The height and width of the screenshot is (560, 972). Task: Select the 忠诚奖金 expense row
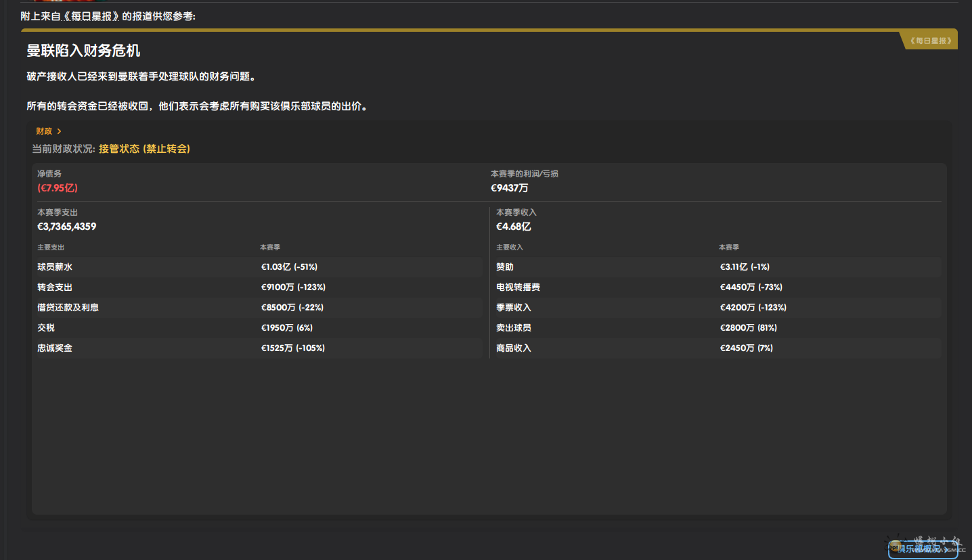[x=257, y=348]
